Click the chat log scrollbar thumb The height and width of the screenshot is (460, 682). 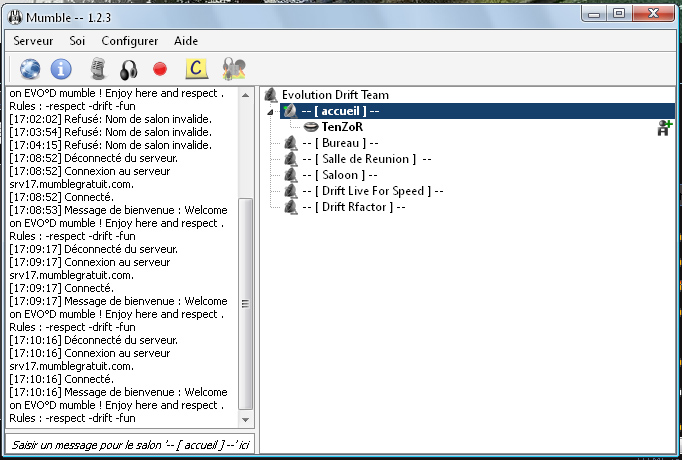coord(246,304)
